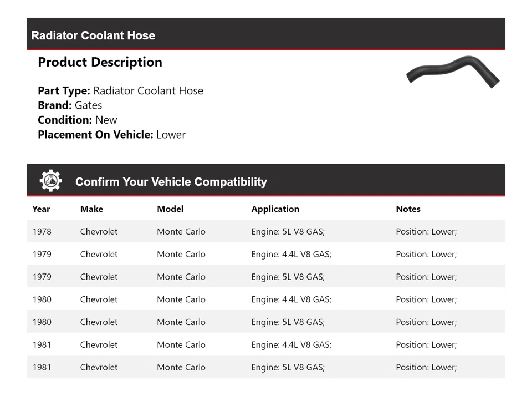The width and height of the screenshot is (532, 396).
Task: Click the Application column header
Action: [275, 209]
